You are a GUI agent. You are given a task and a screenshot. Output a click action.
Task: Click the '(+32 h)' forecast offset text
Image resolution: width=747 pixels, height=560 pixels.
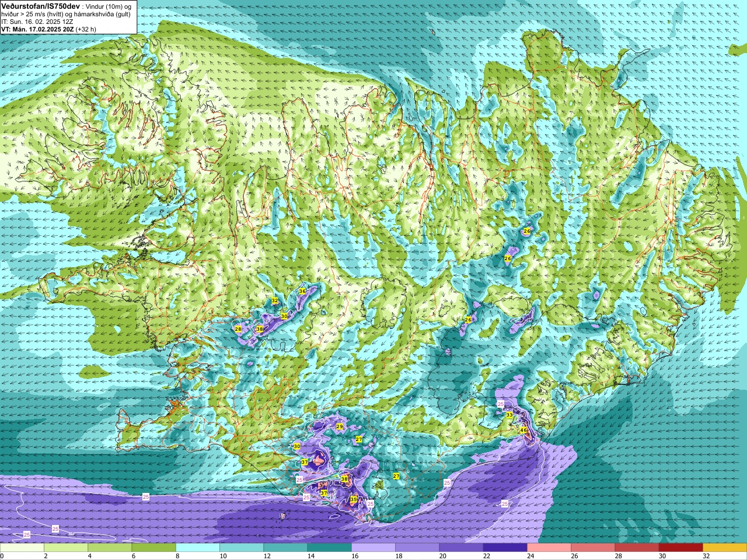[86, 29]
